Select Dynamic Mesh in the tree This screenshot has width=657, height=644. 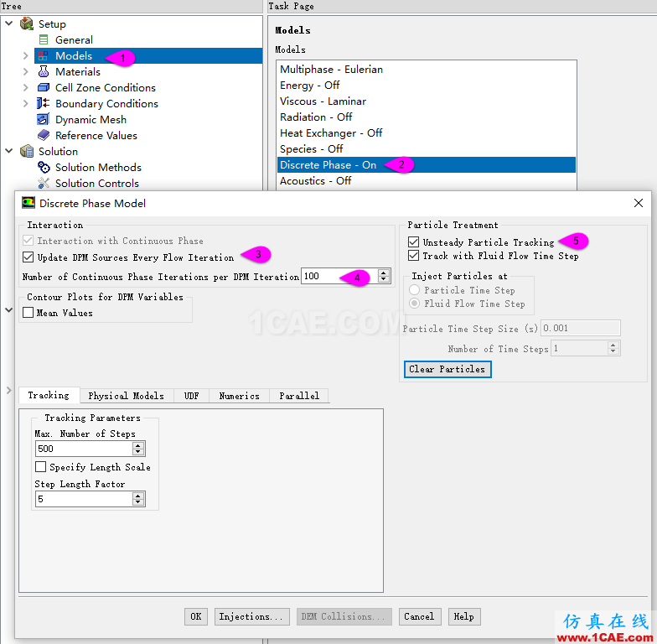click(91, 119)
